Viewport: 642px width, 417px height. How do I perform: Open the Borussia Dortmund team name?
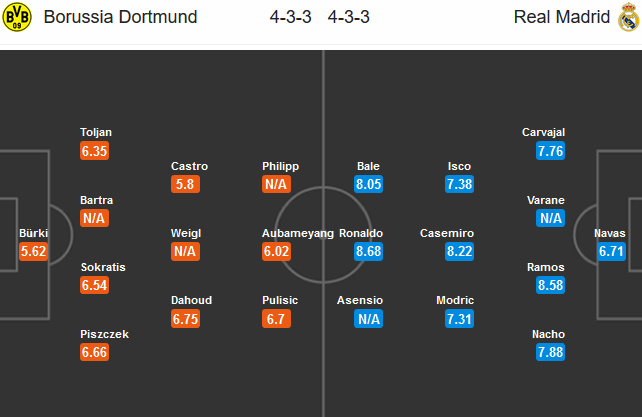click(120, 17)
